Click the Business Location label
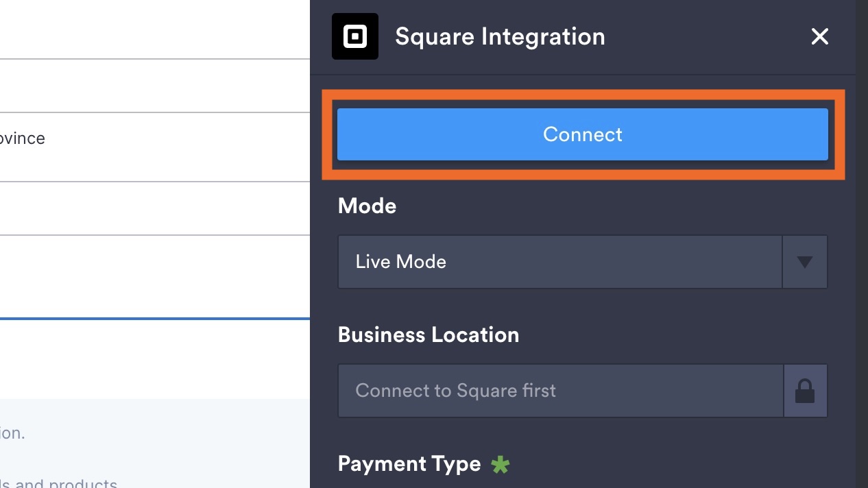Image resolution: width=868 pixels, height=488 pixels. (x=429, y=334)
